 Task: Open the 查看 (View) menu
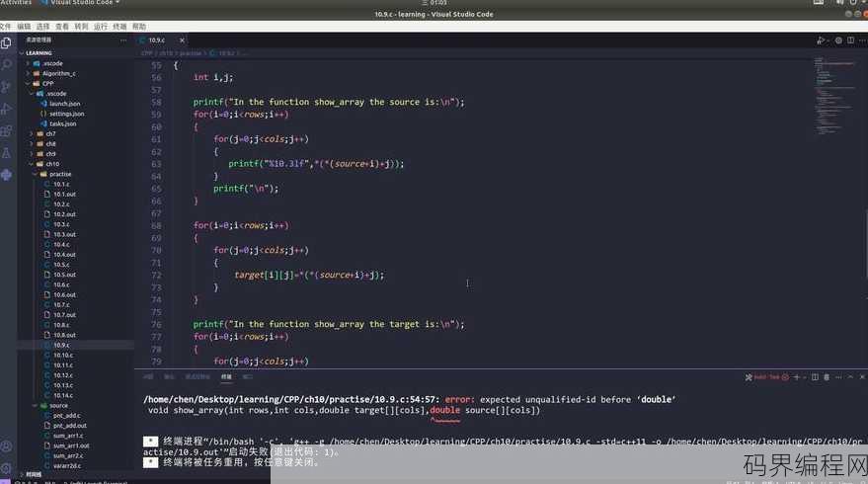pos(62,27)
